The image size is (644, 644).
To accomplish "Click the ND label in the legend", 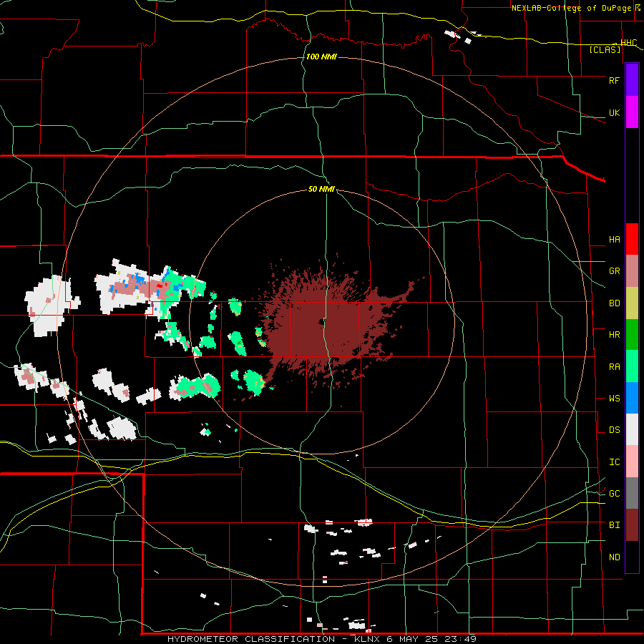I will [614, 557].
